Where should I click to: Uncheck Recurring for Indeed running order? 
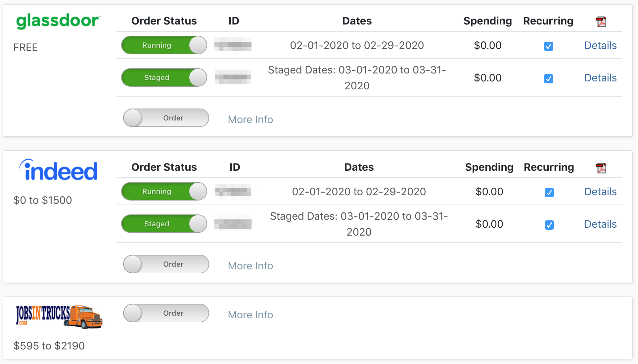[549, 193]
